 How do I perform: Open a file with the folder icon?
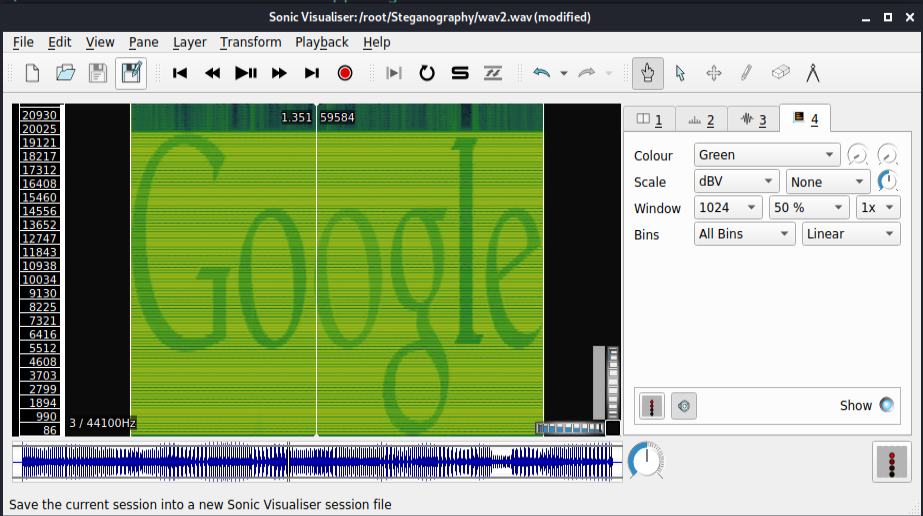65,74
